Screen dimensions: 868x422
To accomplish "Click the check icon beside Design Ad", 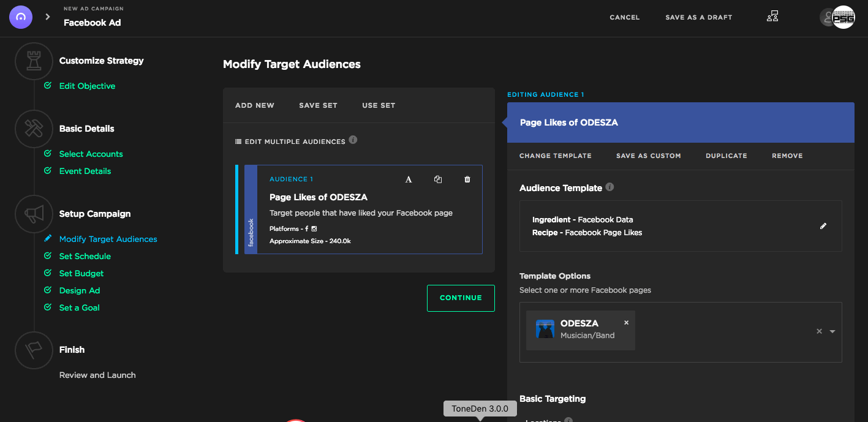I will pyautogui.click(x=48, y=290).
